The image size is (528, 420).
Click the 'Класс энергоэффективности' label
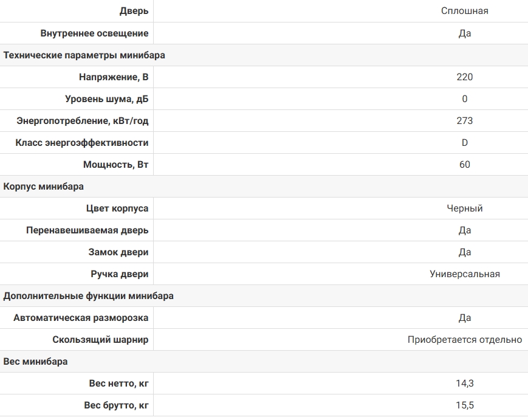(82, 143)
